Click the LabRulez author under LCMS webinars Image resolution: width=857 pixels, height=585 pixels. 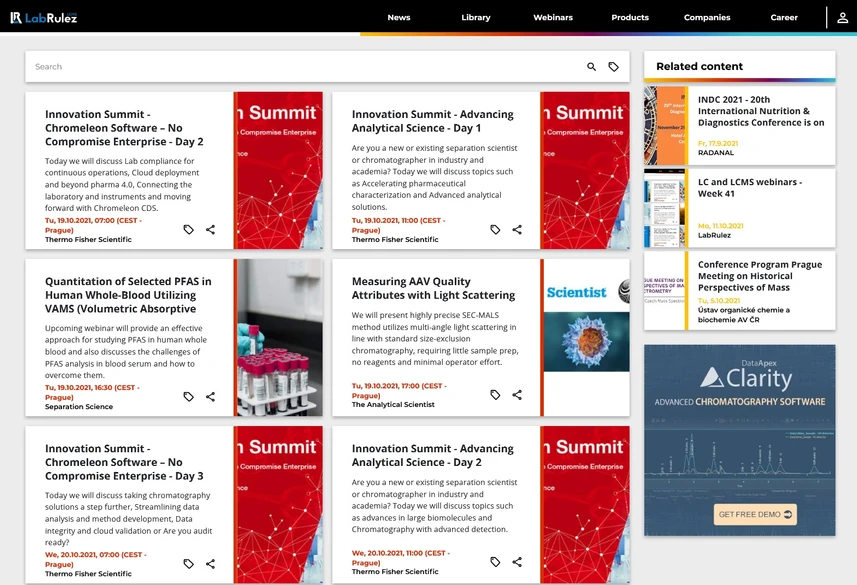point(714,235)
